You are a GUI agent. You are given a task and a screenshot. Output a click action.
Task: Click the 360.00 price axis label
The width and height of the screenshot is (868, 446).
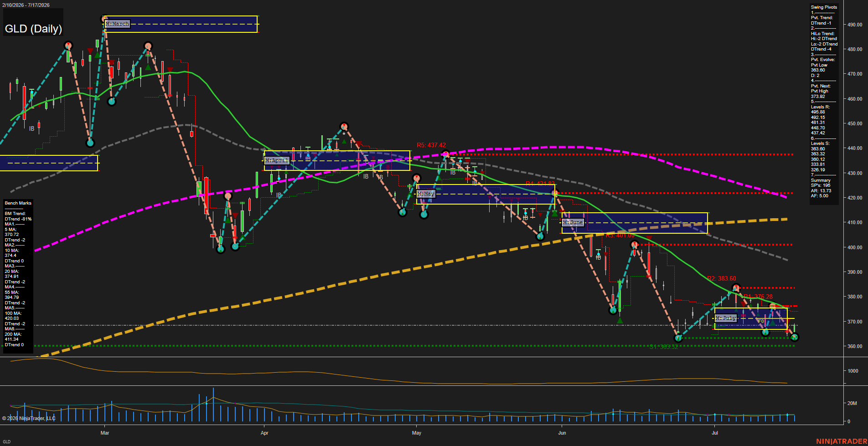point(855,346)
